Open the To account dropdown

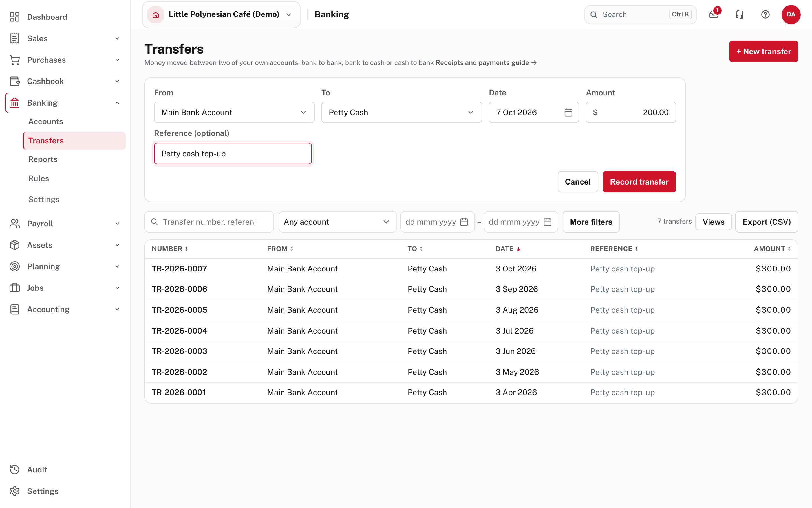pyautogui.click(x=401, y=112)
